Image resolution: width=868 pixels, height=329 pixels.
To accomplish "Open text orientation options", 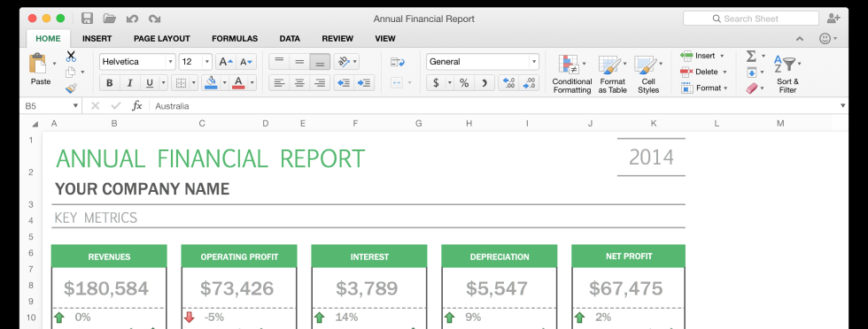I will (x=346, y=62).
